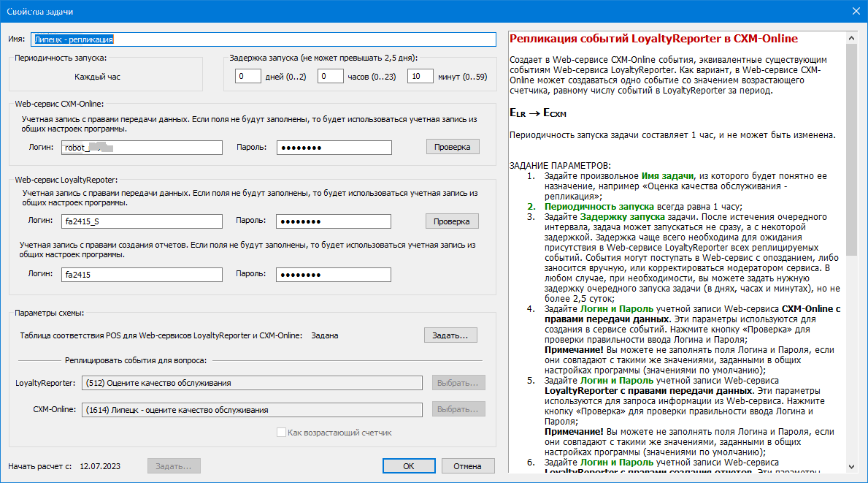
Task: Click the report account login field fa2415
Action: 142,275
